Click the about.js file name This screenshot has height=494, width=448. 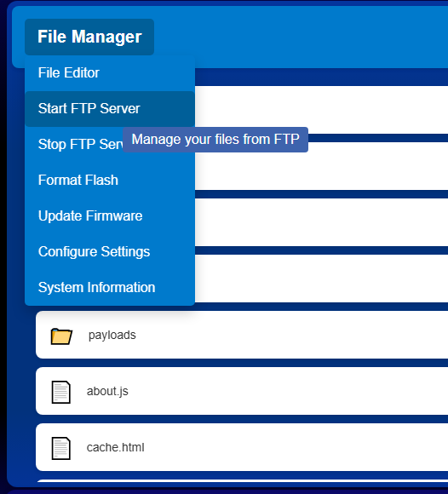[107, 391]
